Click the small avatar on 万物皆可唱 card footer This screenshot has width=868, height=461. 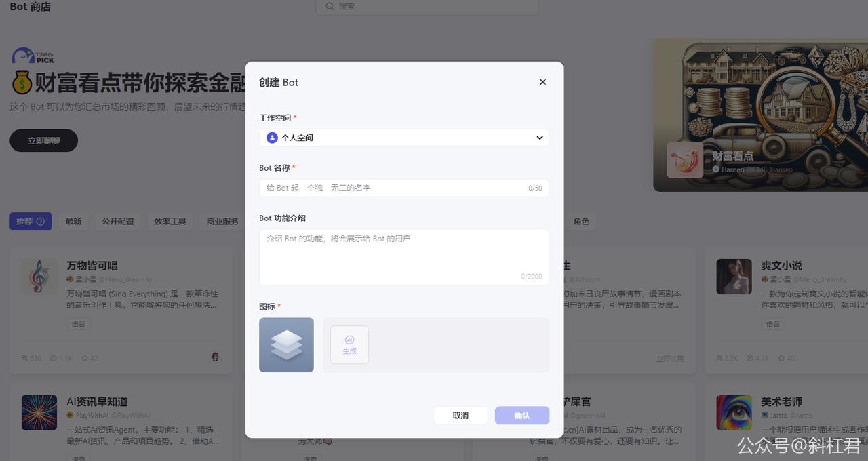click(x=216, y=357)
